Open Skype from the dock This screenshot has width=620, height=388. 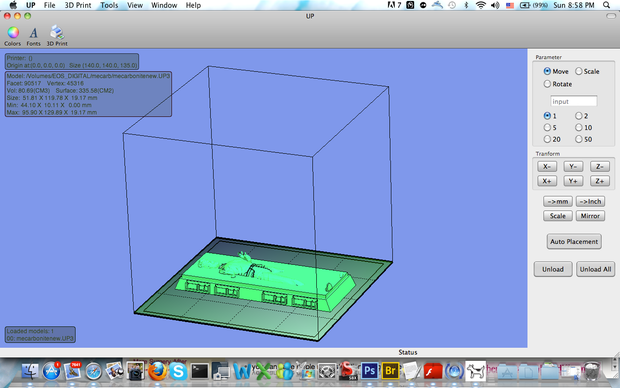pyautogui.click(x=178, y=371)
